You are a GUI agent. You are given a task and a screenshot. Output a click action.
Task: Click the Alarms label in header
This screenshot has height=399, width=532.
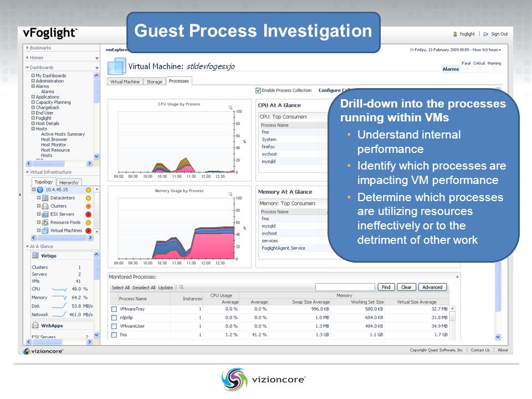(451, 69)
